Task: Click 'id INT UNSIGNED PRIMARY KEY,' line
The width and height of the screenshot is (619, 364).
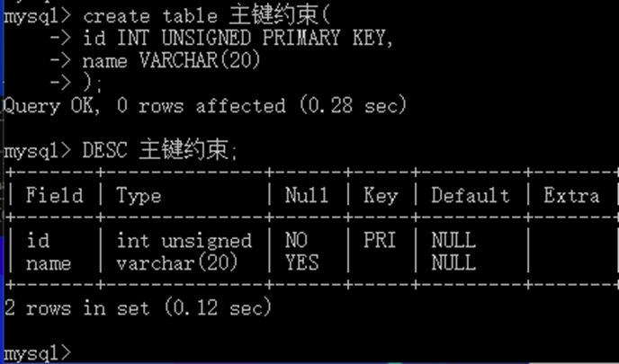Action: (x=238, y=39)
